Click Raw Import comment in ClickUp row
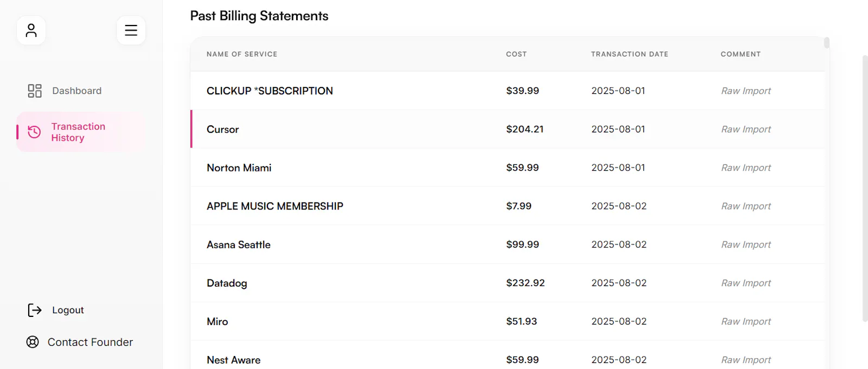Screen dimensions: 868x369 click(746, 91)
